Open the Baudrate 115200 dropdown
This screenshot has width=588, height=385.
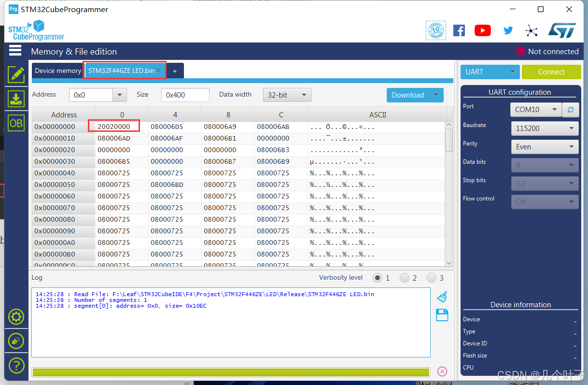544,128
